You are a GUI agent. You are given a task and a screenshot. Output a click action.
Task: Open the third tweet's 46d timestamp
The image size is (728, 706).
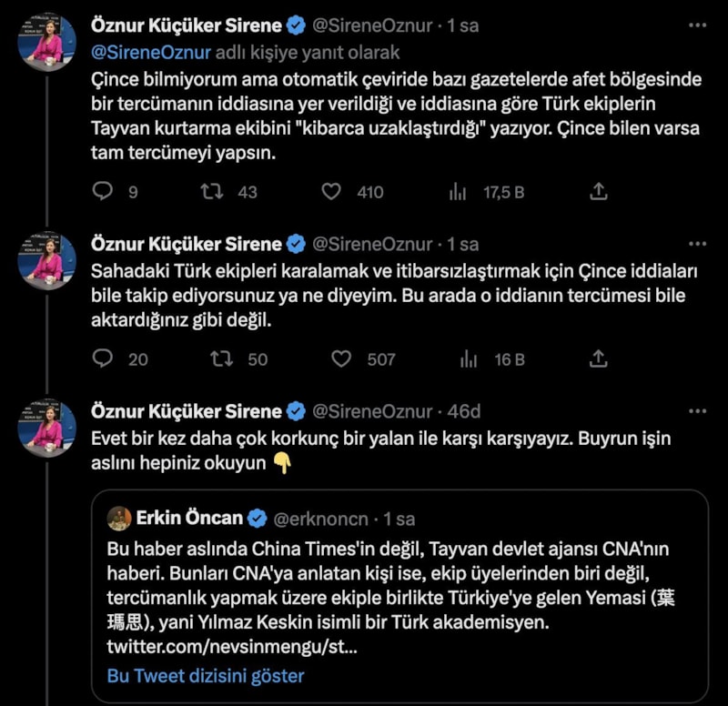coord(464,411)
